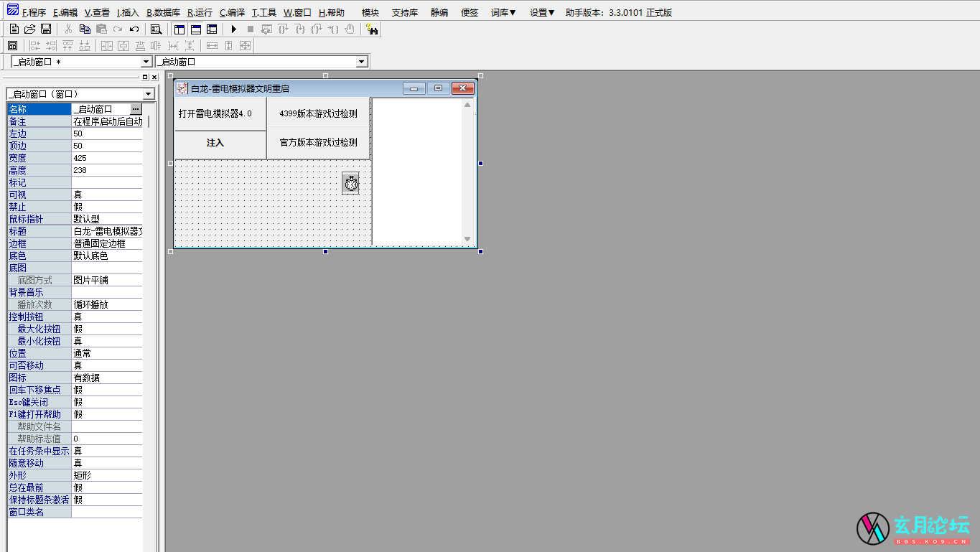
Task: Paste from clipboard toolbar icon
Action: coord(101,29)
